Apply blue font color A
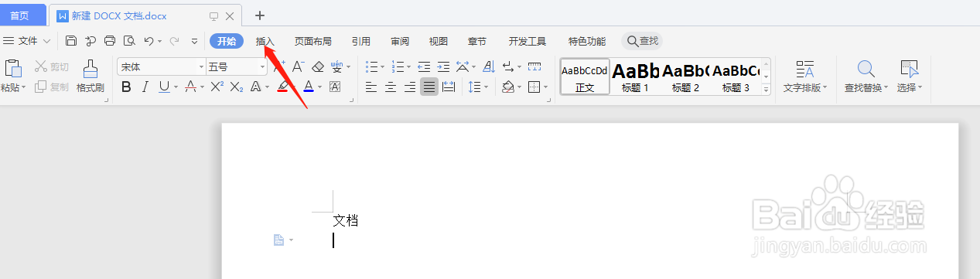980x279 pixels. [x=308, y=87]
